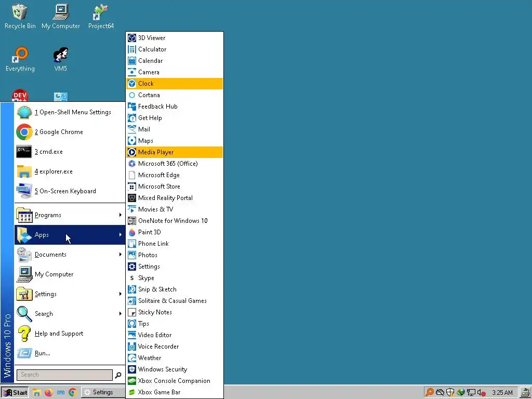Open Mixed Reality Portal
This screenshot has width=532, height=399.
175,198
